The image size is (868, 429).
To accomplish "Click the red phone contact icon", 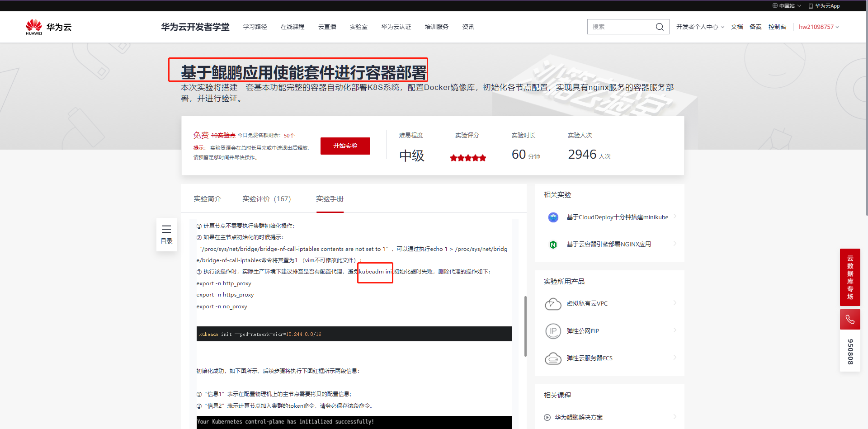I will click(850, 320).
